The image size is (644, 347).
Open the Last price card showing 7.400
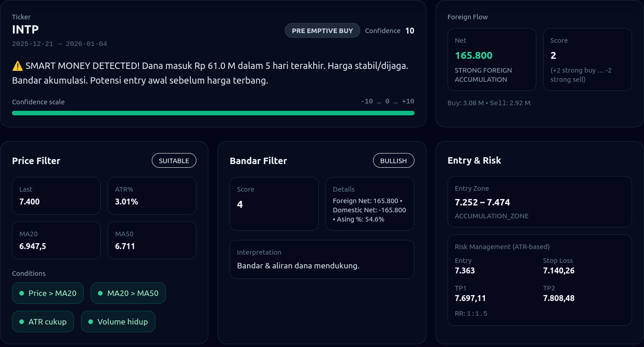coord(56,196)
